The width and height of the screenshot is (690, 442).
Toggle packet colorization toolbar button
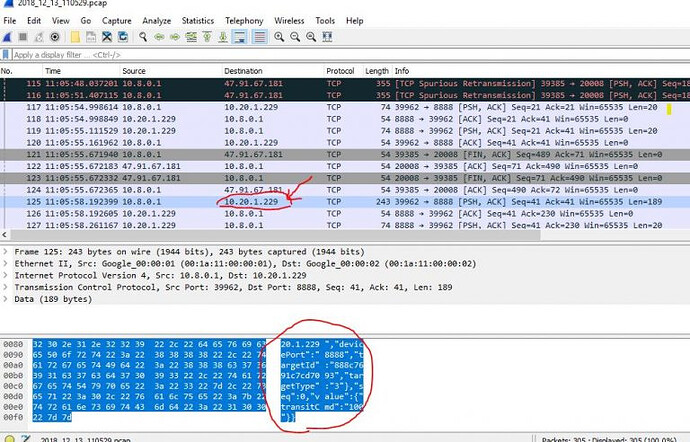pyautogui.click(x=258, y=37)
